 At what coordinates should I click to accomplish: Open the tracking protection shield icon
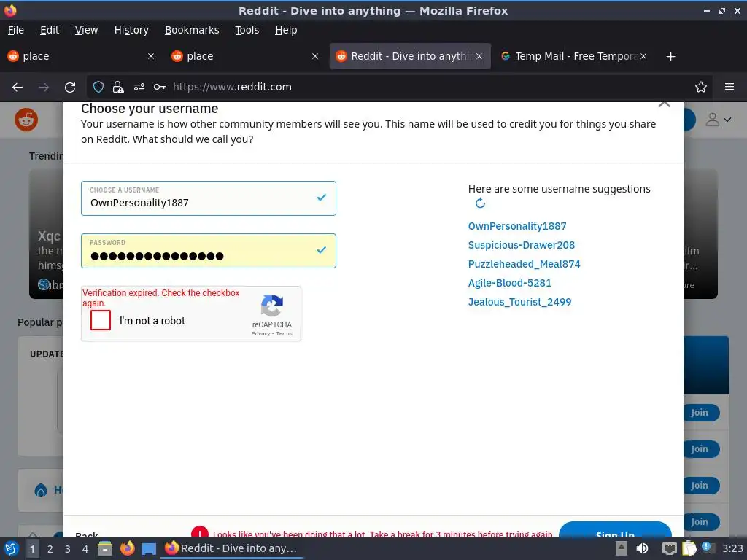pyautogui.click(x=98, y=87)
